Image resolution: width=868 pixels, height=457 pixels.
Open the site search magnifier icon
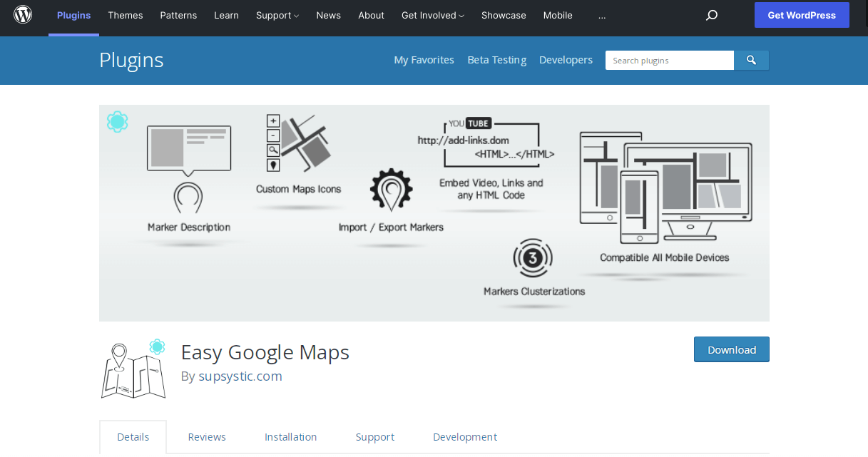coord(710,15)
